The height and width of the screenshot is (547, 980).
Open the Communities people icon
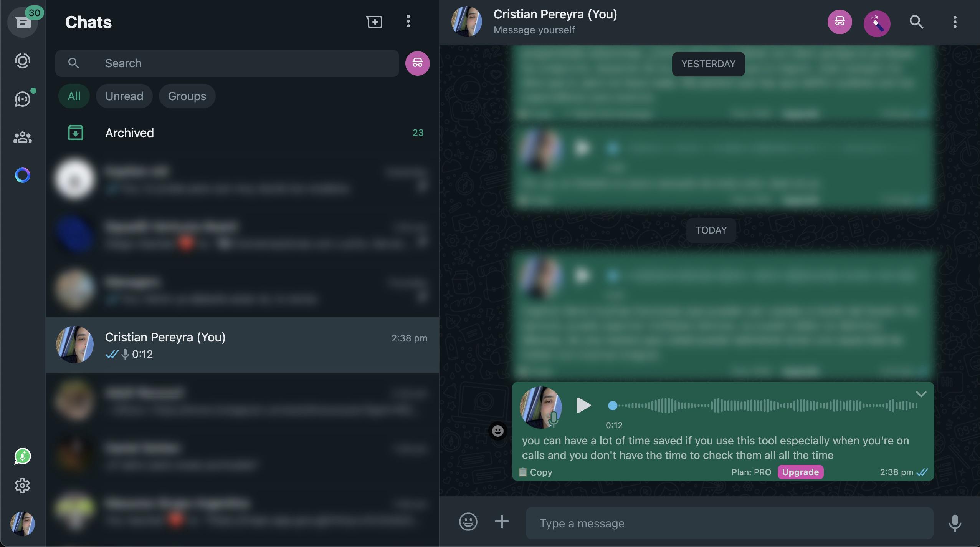click(x=22, y=137)
